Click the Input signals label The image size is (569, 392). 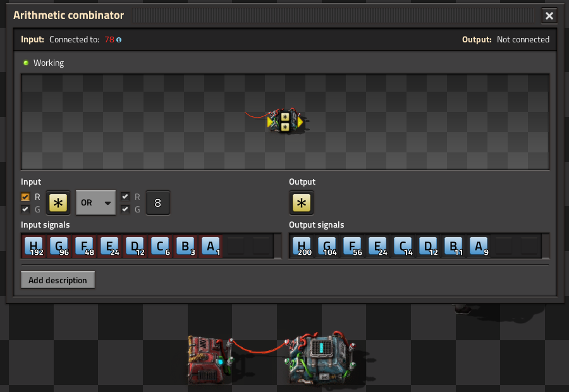click(46, 224)
